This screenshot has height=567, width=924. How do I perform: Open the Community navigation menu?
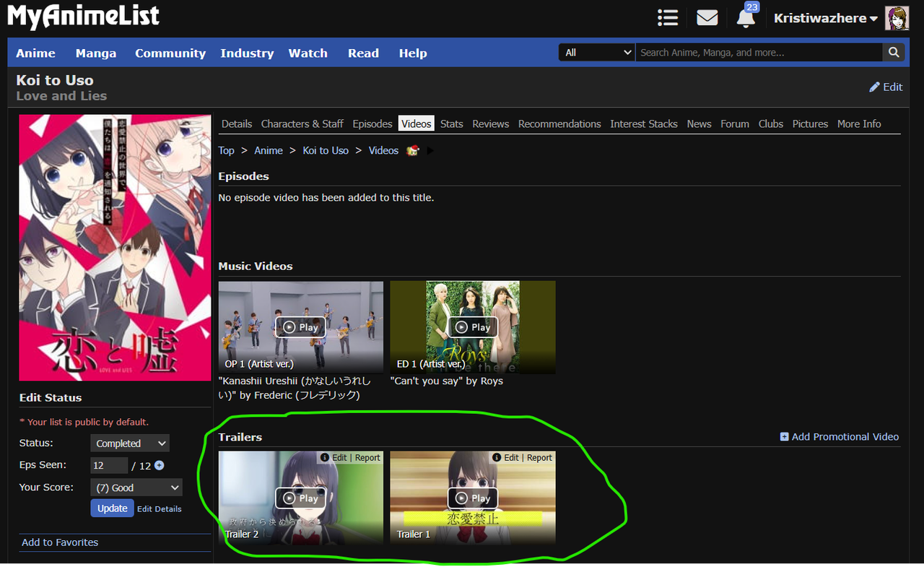point(170,53)
